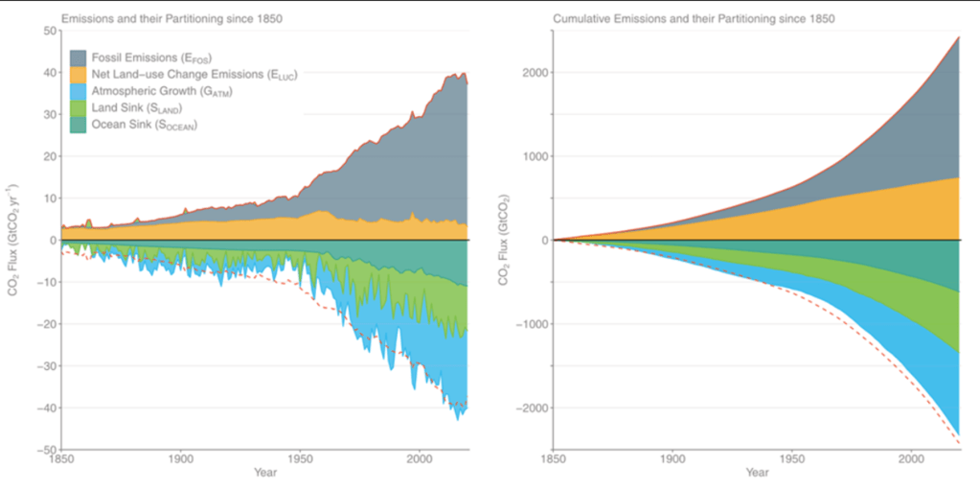Click the orange Net Land-use Change legend swatch
The width and height of the screenshot is (980, 490).
80,76
